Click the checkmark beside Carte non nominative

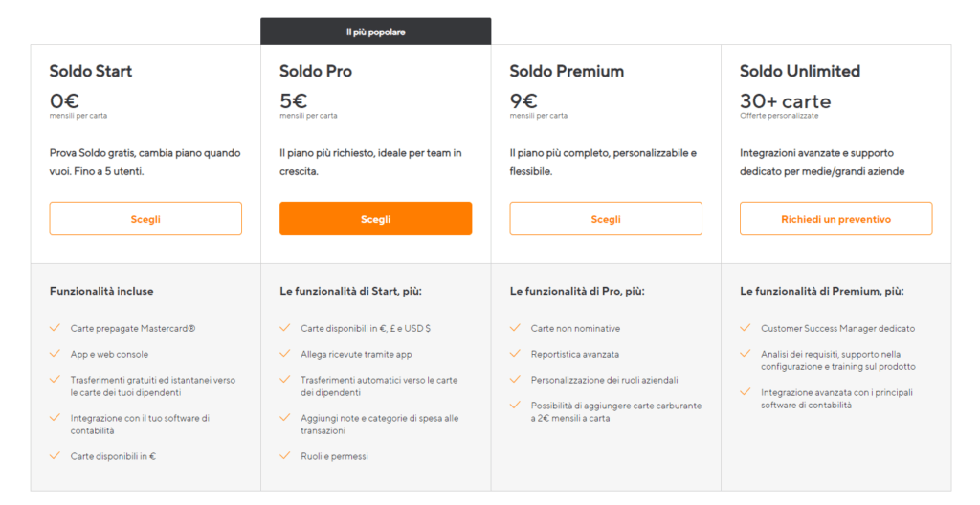point(515,327)
